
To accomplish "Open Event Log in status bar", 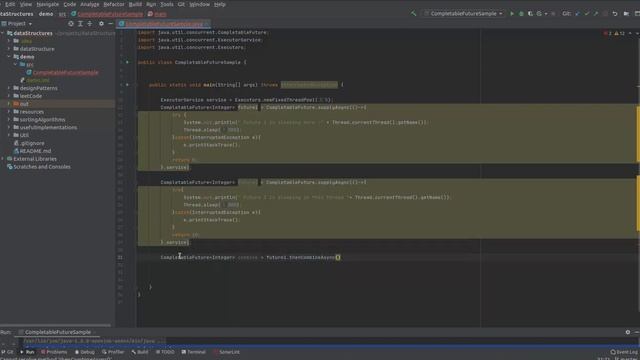I will point(624,352).
